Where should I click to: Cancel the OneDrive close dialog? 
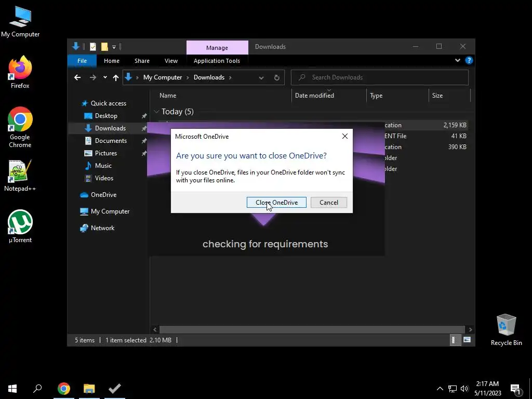(x=328, y=203)
